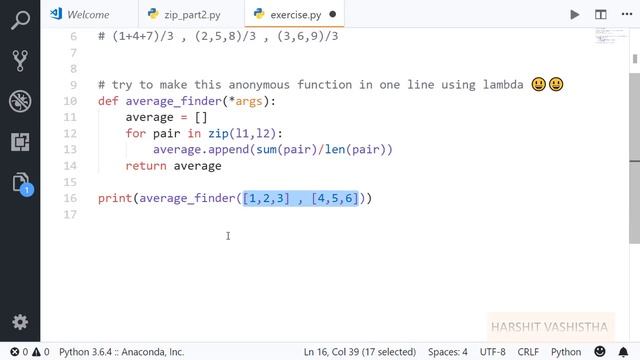
Task: Open the Debug view icon
Action: point(20,101)
